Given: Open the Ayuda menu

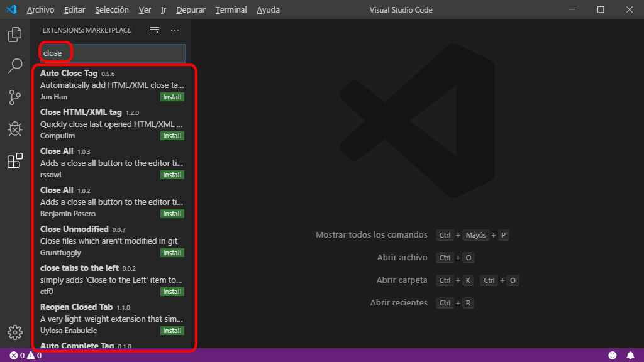Looking at the screenshot, I should [268, 10].
